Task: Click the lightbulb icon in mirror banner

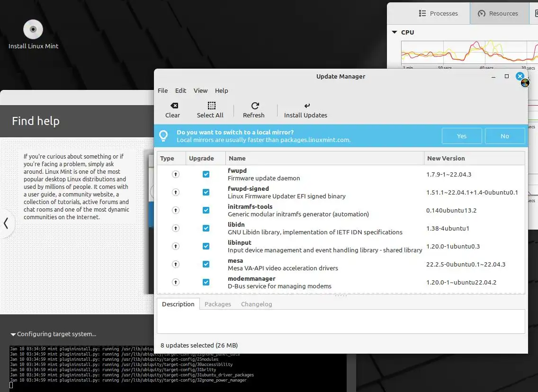Action: click(164, 135)
